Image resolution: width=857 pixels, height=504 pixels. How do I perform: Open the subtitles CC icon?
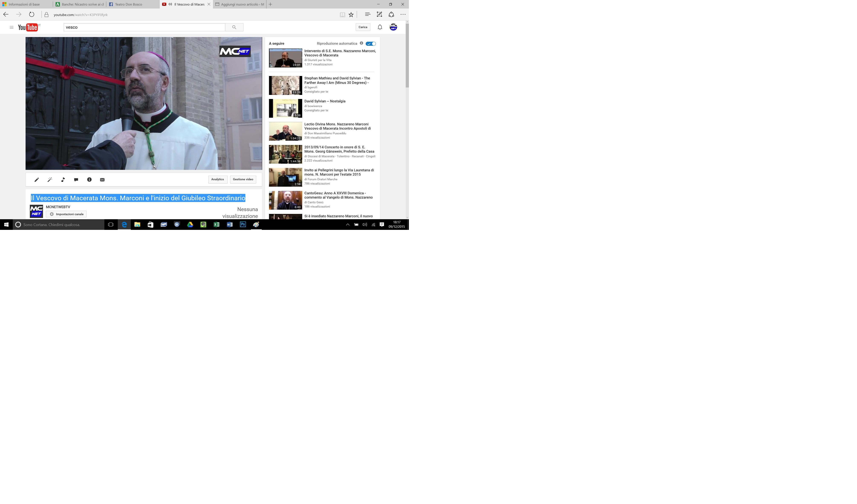pos(102,180)
